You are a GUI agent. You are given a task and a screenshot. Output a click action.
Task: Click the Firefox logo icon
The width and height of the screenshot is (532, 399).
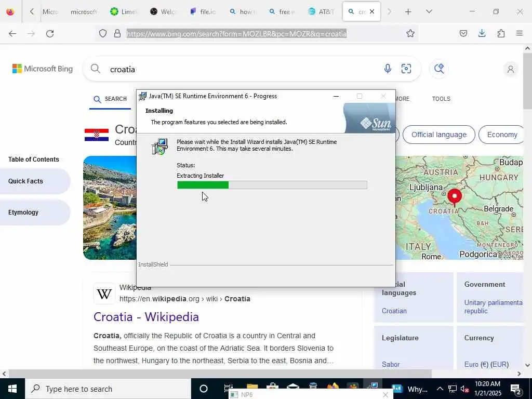pos(10,11)
